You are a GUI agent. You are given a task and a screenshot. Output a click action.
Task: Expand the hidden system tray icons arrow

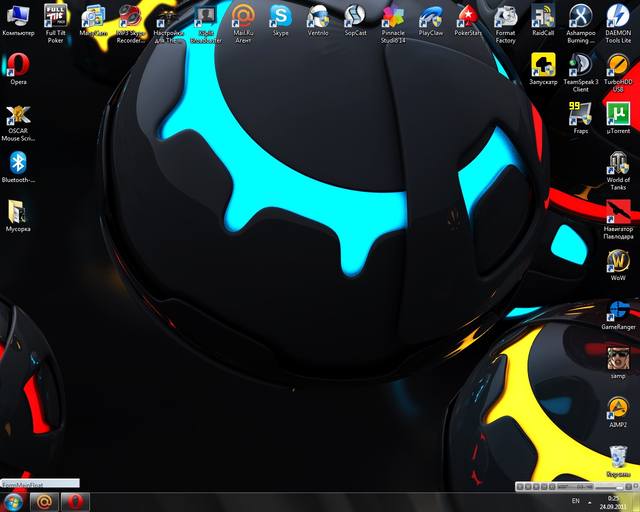coord(588,500)
